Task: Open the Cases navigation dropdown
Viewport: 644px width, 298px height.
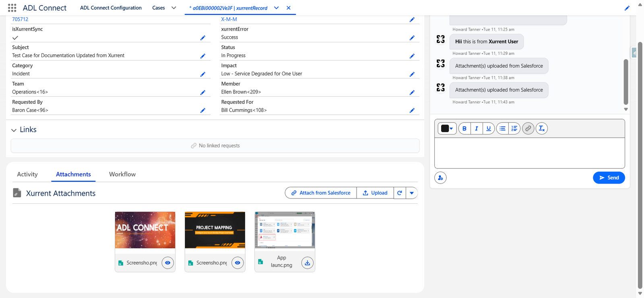Action: (x=174, y=8)
